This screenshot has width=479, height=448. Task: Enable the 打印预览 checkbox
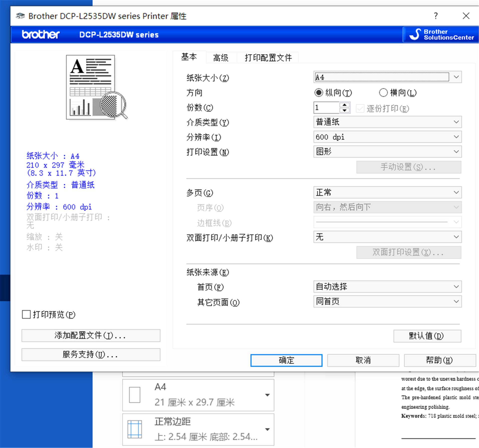tap(26, 315)
